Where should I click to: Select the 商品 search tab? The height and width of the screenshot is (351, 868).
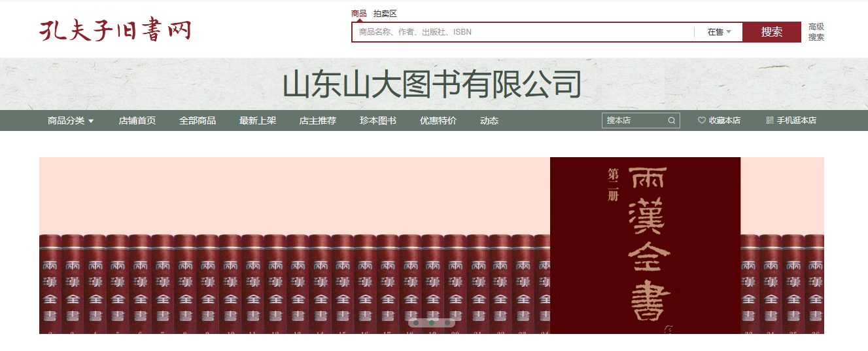pyautogui.click(x=359, y=14)
